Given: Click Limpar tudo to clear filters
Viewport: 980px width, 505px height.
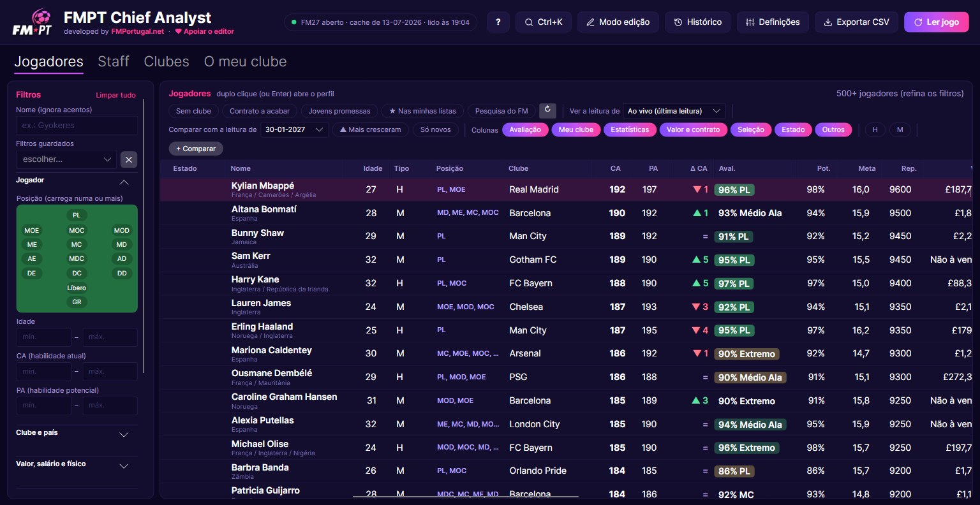Looking at the screenshot, I should 115,95.
